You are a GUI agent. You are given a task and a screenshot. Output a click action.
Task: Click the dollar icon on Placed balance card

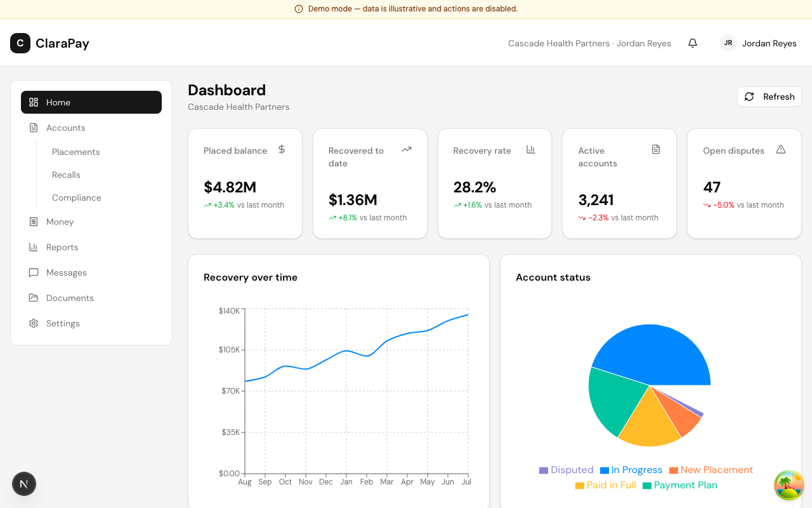(x=282, y=149)
